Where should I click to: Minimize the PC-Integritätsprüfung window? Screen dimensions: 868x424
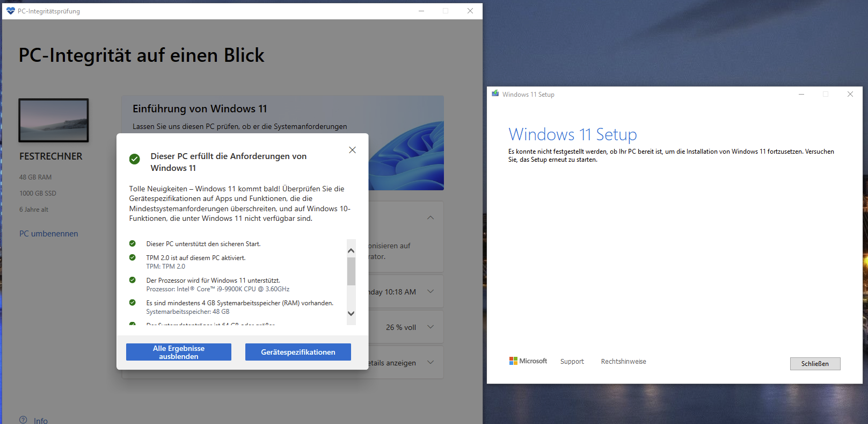pos(421,11)
